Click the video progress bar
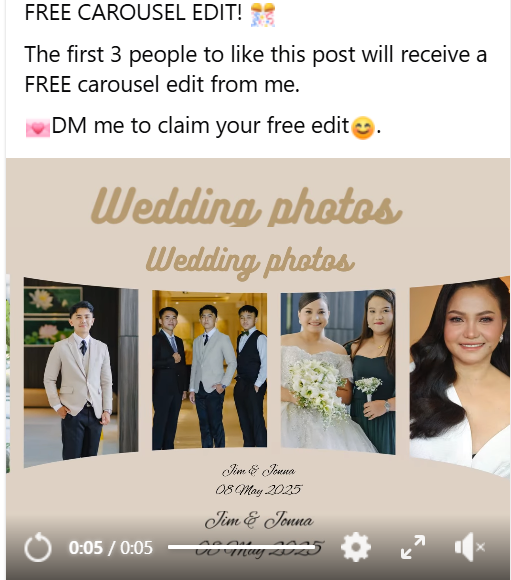The height and width of the screenshot is (580, 511). coord(242,547)
